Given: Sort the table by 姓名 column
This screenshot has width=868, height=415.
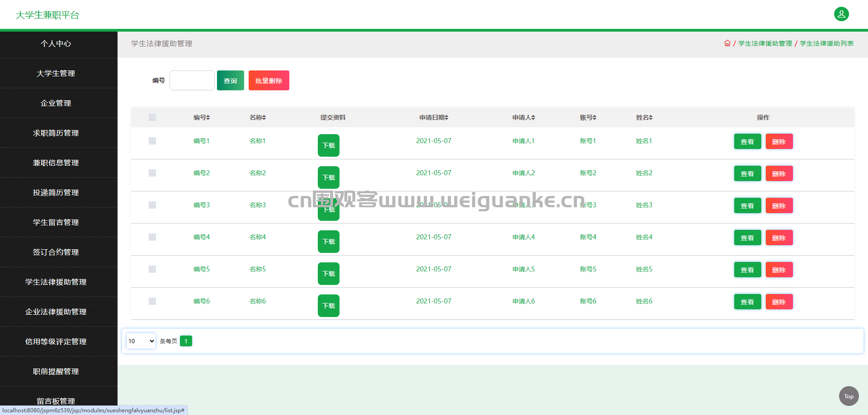Looking at the screenshot, I should (644, 117).
